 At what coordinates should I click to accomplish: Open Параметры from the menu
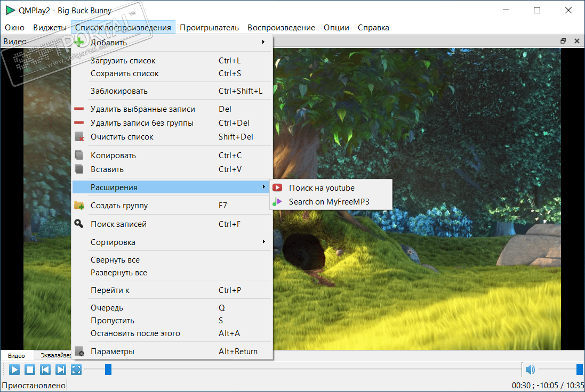point(172,352)
